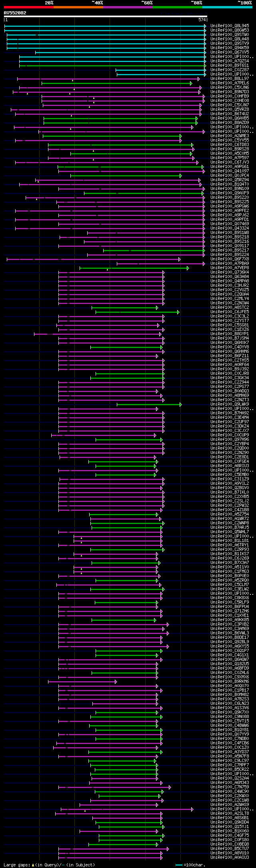Select last hit label UniRef100_A0AIU3
Screen dimensions: 256x868
point(230,857)
